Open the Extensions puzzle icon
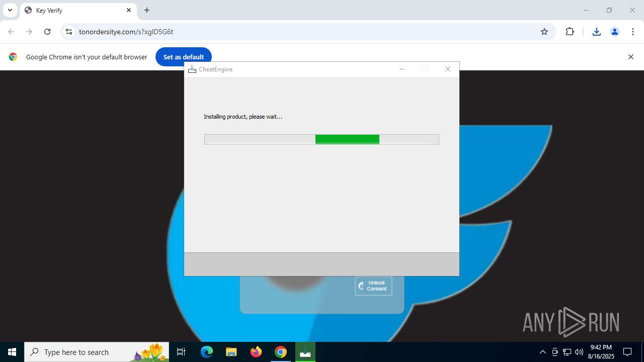Viewport: 644px width, 362px height. coord(570,32)
